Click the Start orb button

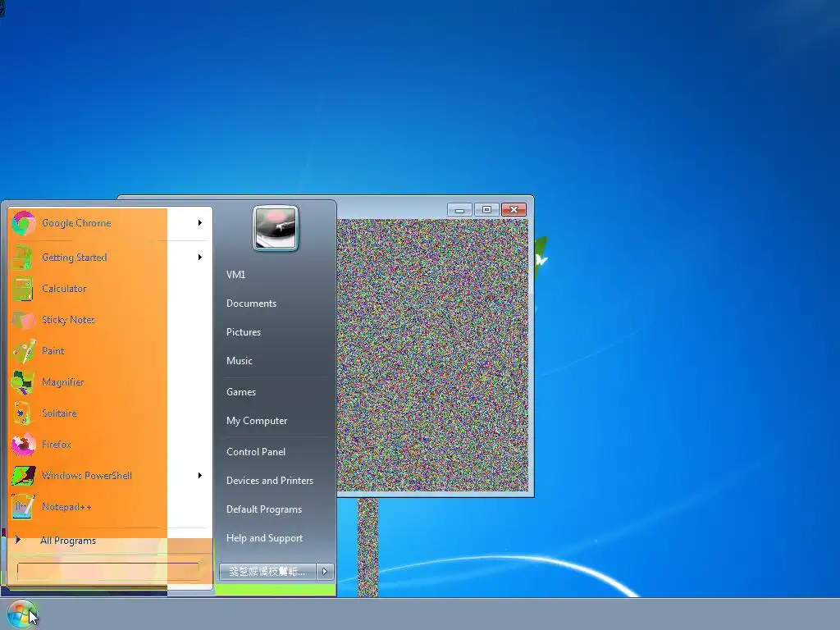21,614
